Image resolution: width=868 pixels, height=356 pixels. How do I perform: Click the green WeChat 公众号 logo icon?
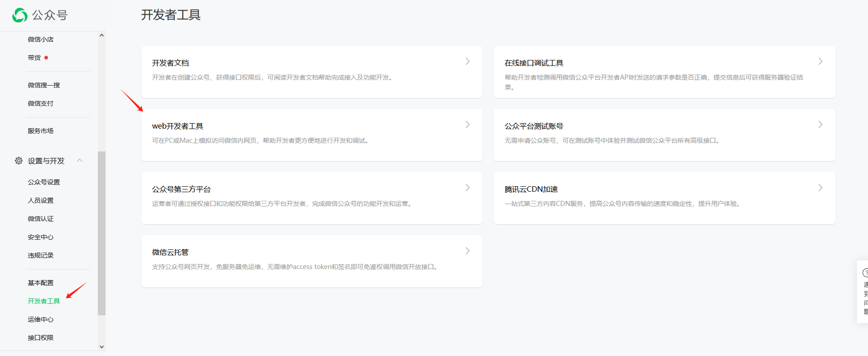(20, 15)
